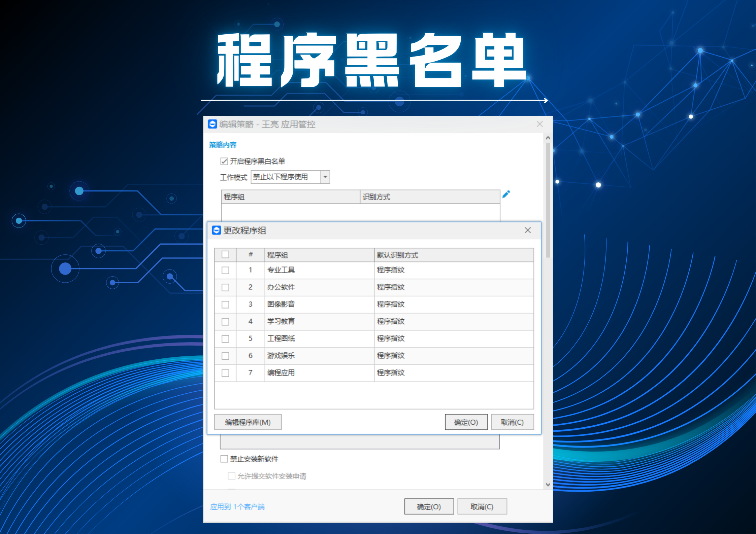Image resolution: width=756 pixels, height=534 pixels.
Task: Toggle 允许提交软件安装申请 checkbox
Action: point(231,476)
